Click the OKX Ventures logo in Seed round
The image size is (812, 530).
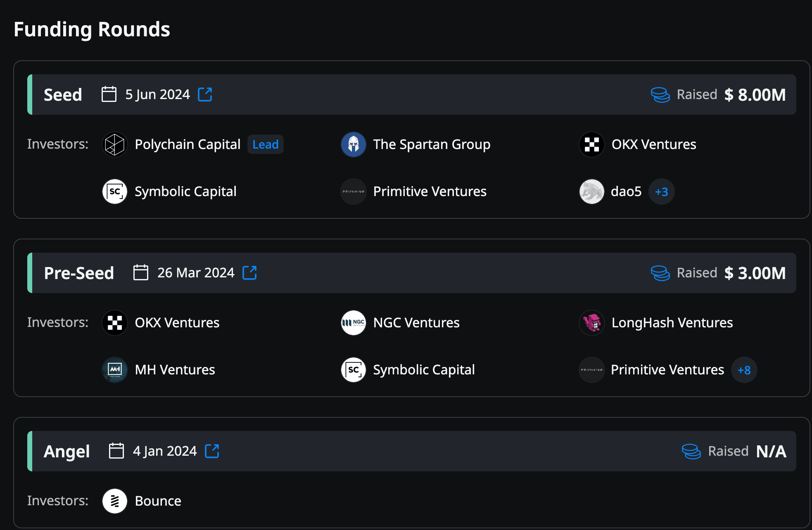pos(592,144)
